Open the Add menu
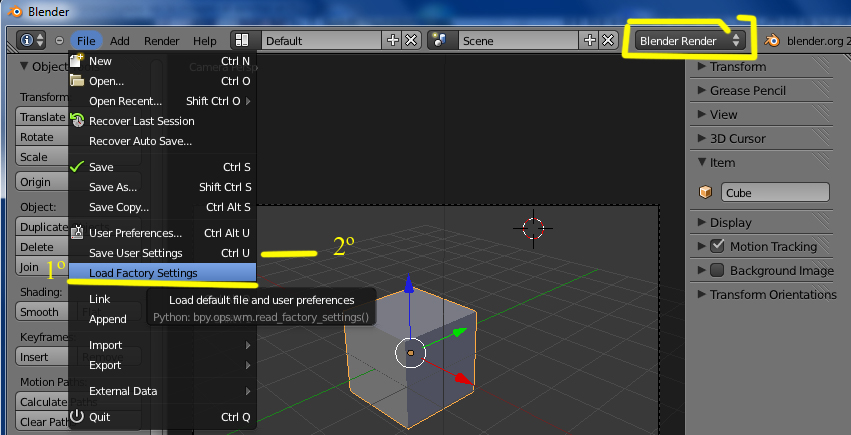The height and width of the screenshot is (435, 851). [x=119, y=41]
